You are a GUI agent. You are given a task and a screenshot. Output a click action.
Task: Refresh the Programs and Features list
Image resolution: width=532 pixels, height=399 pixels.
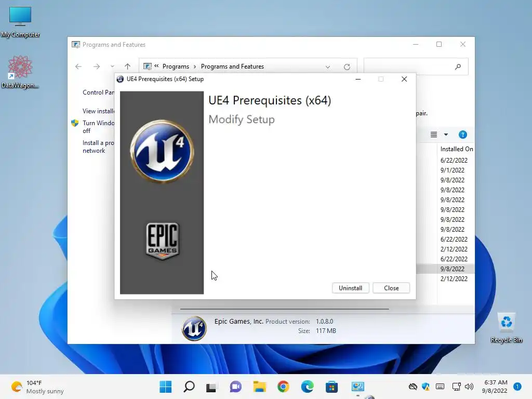click(347, 67)
